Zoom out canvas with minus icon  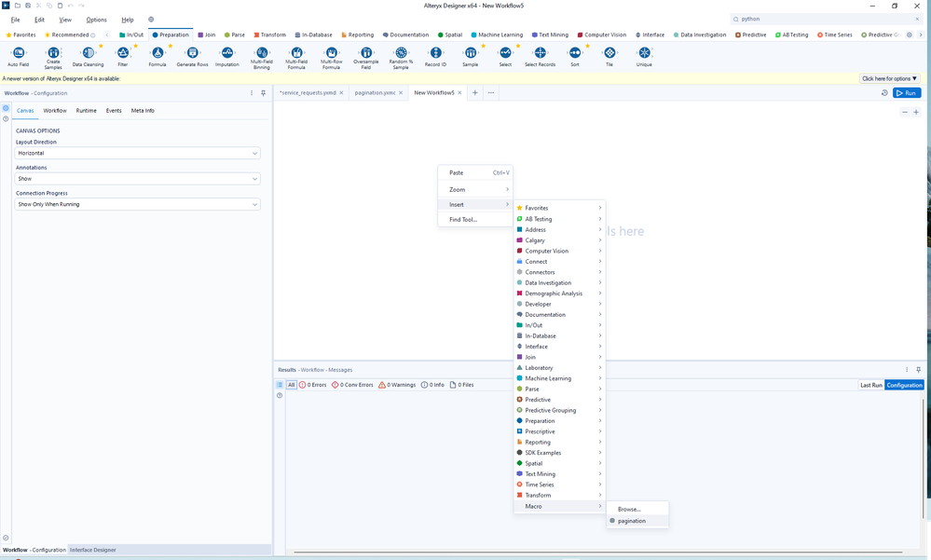(x=905, y=112)
